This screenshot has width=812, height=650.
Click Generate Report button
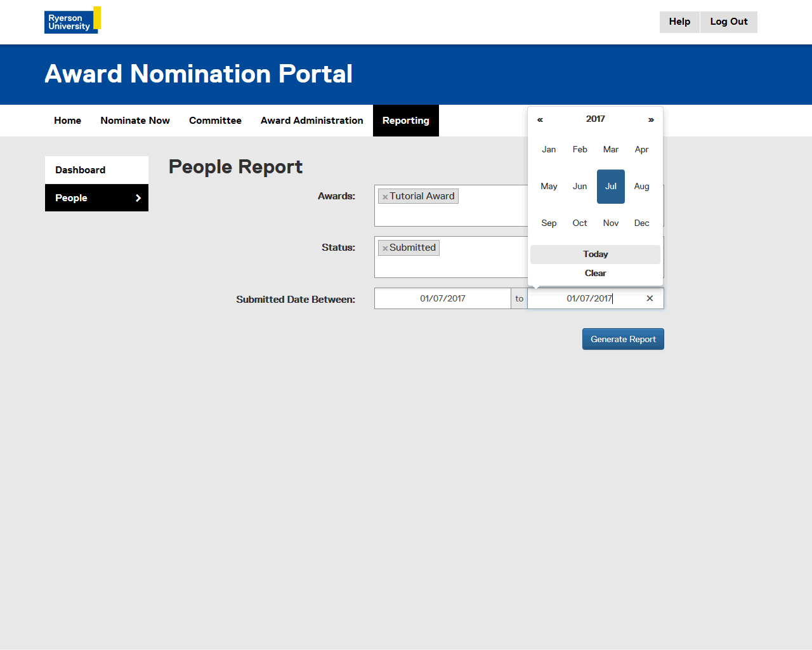(623, 339)
